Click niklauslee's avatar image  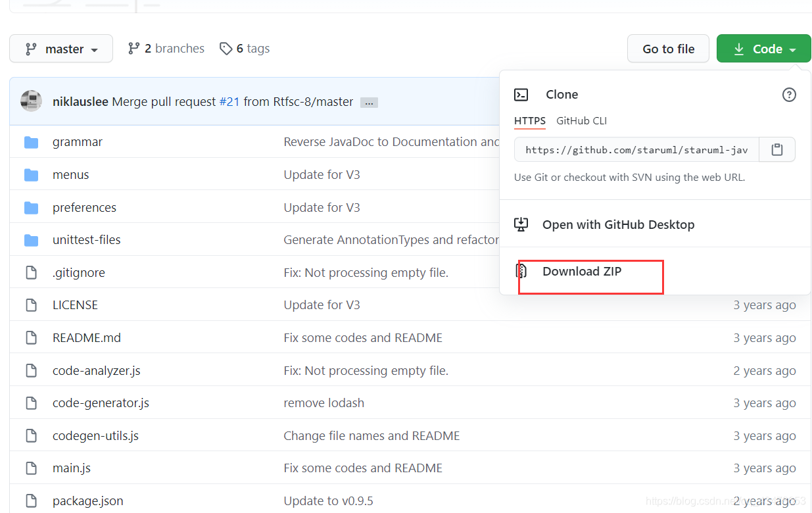31,101
